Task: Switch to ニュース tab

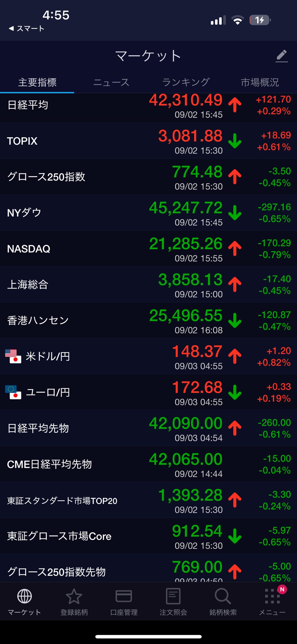Action: (x=111, y=82)
